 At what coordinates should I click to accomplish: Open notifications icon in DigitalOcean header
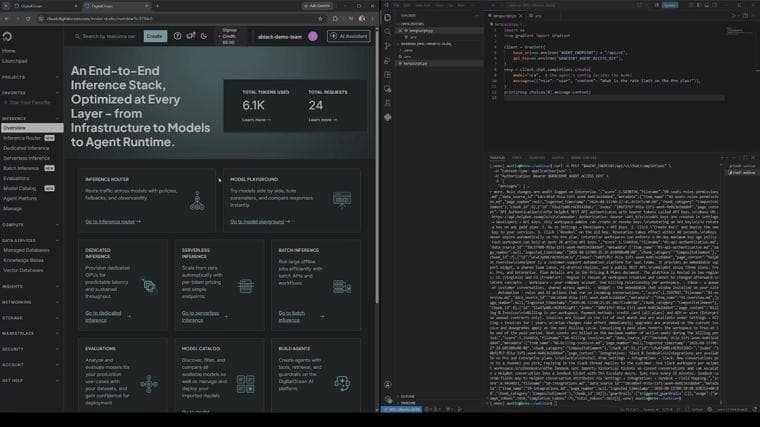tap(190, 36)
